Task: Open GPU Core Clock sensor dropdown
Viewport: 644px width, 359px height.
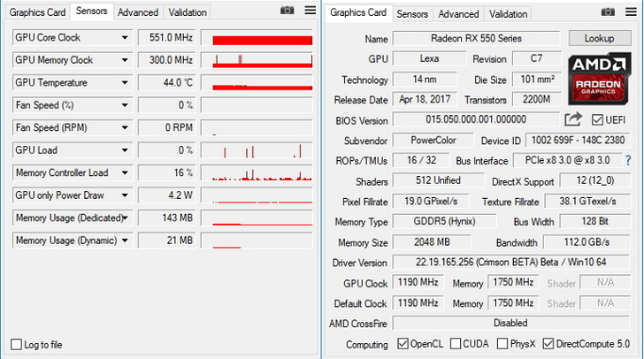Action: [x=125, y=37]
